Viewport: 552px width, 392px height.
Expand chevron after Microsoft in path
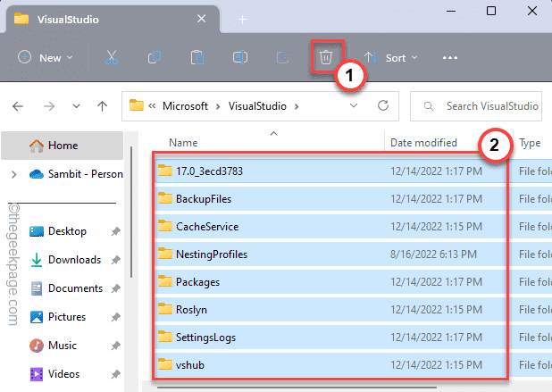(218, 106)
